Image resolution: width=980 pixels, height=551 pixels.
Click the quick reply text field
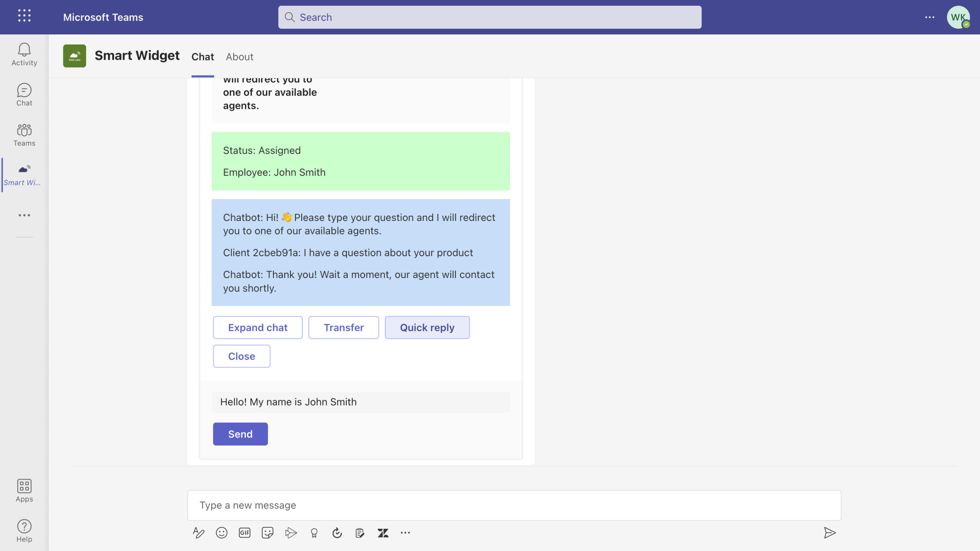361,402
